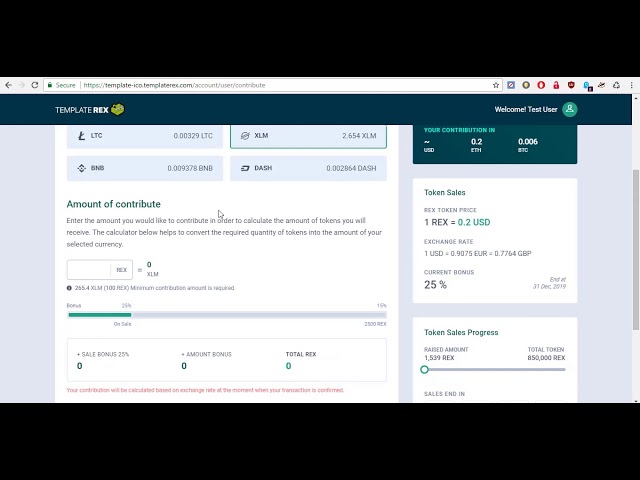
Task: Click the + SALE BONUS 25% value
Action: 80,366
